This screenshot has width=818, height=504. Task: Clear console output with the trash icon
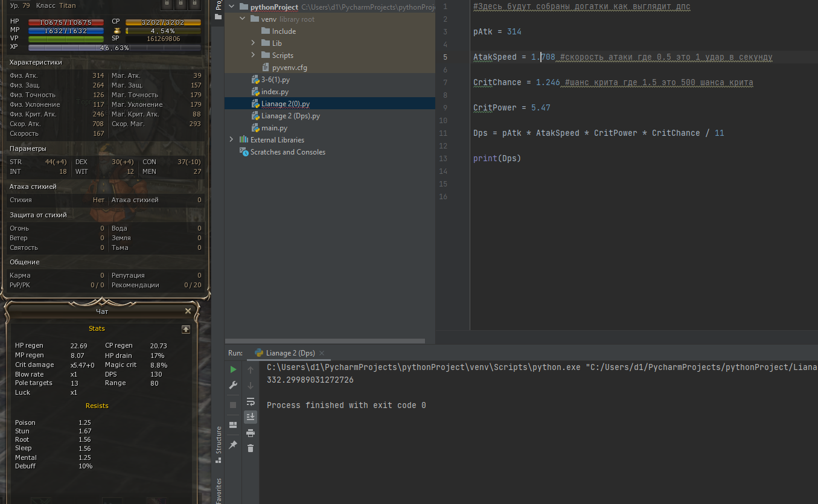(x=251, y=448)
